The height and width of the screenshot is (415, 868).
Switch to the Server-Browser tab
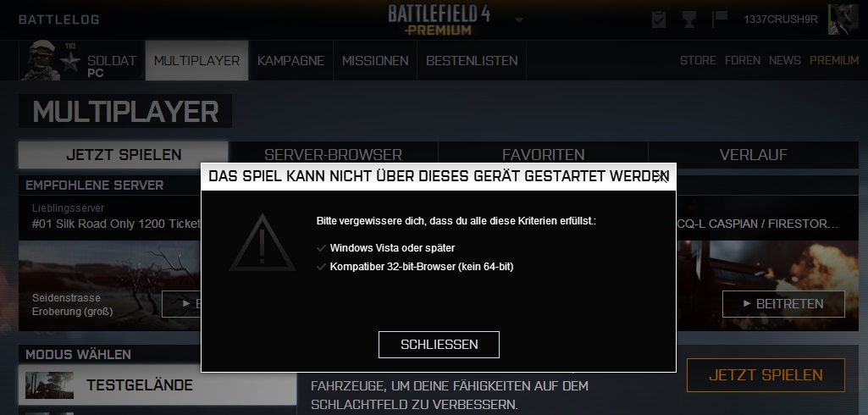334,155
